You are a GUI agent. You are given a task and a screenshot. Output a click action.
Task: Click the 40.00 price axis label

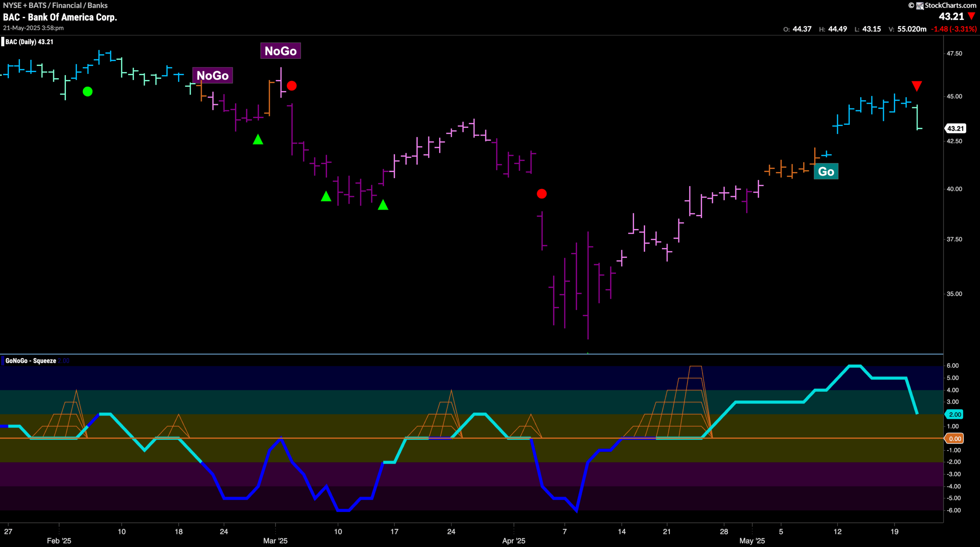[x=954, y=189]
